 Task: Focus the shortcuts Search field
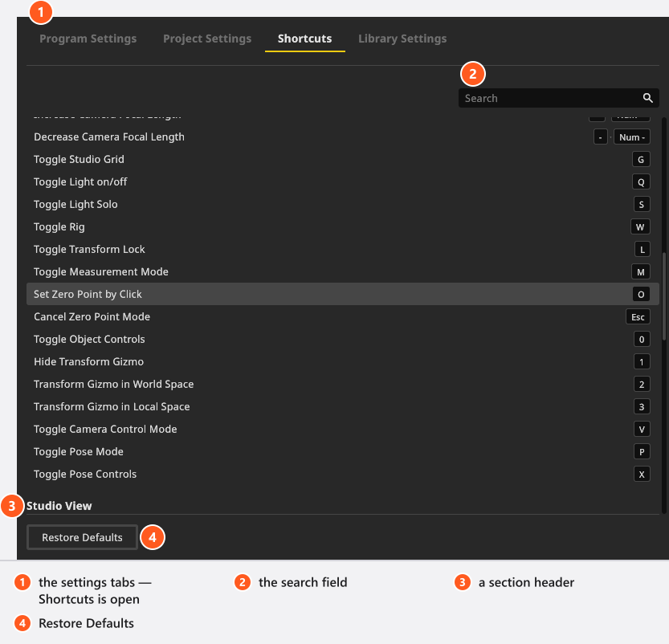[558, 98]
